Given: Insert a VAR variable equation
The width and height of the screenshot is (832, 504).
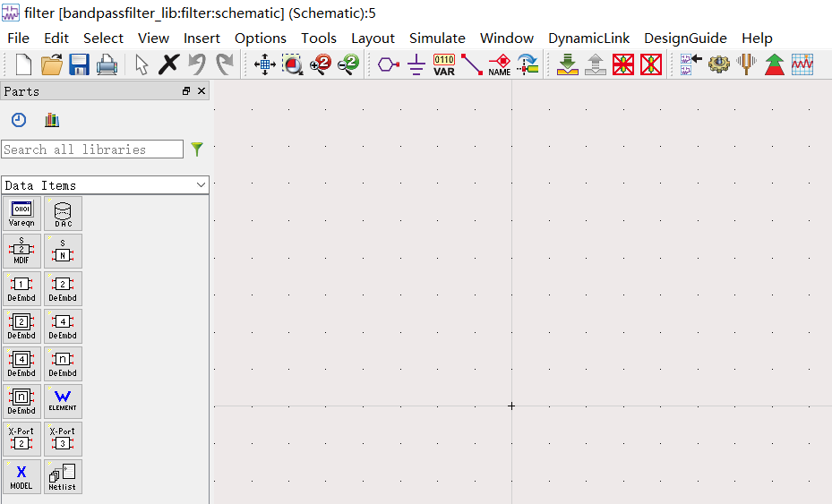Looking at the screenshot, I should pyautogui.click(x=444, y=64).
